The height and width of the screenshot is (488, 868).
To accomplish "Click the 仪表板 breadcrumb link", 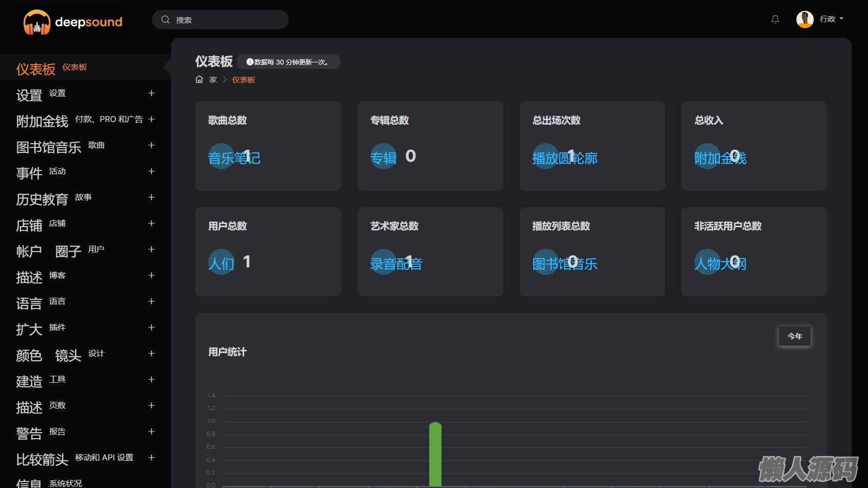I will pyautogui.click(x=244, y=80).
